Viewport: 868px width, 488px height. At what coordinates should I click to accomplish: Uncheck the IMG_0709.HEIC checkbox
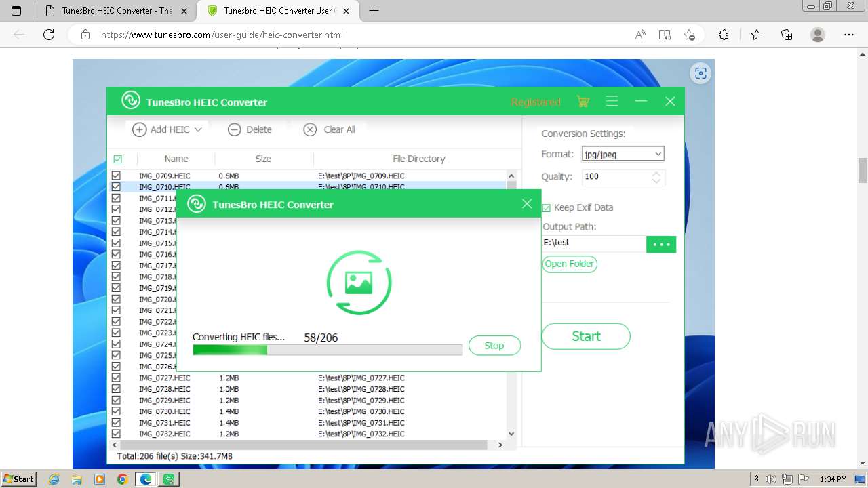point(116,176)
